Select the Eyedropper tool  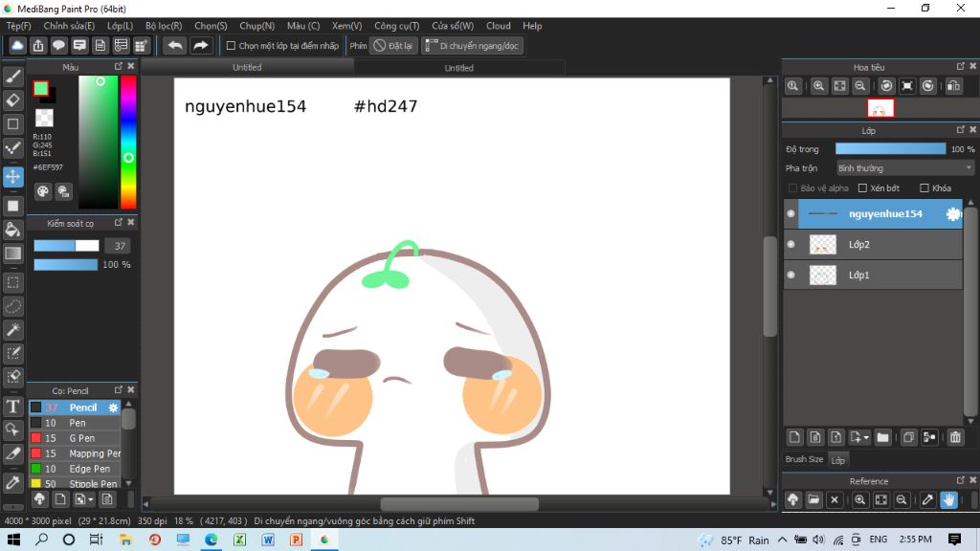[x=13, y=482]
